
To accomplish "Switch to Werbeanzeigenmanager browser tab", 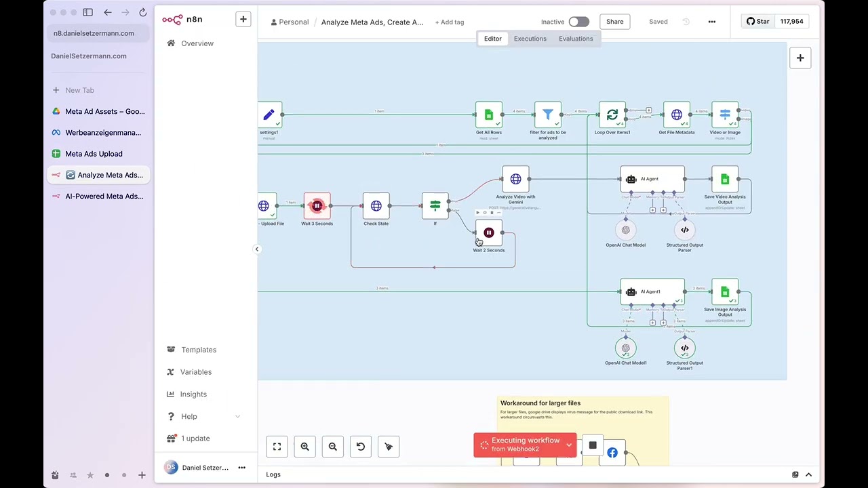I will [99, 133].
